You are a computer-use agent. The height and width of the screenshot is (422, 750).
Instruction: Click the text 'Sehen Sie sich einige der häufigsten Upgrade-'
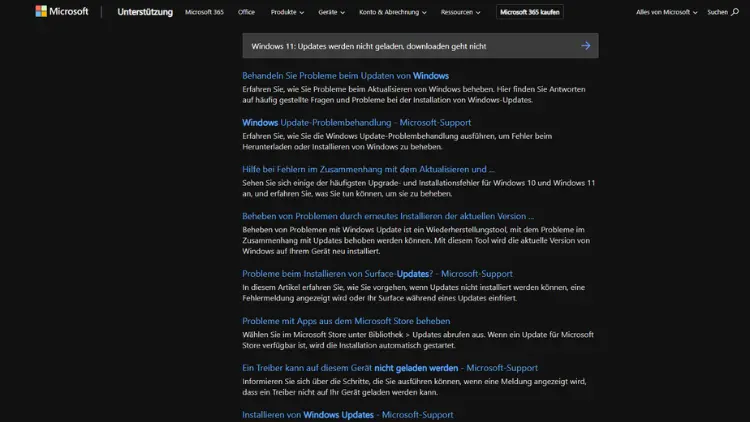[321, 183]
